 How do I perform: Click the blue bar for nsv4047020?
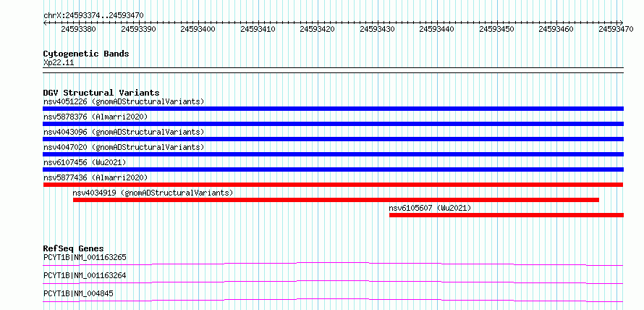coord(333,154)
